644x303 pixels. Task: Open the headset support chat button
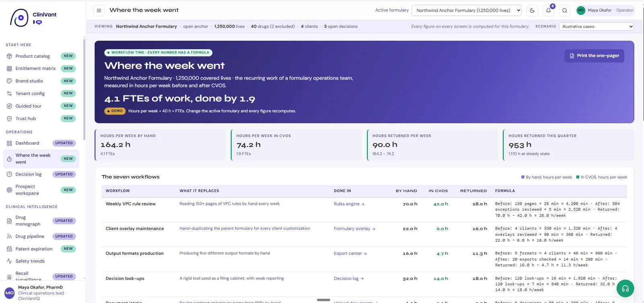625,288
